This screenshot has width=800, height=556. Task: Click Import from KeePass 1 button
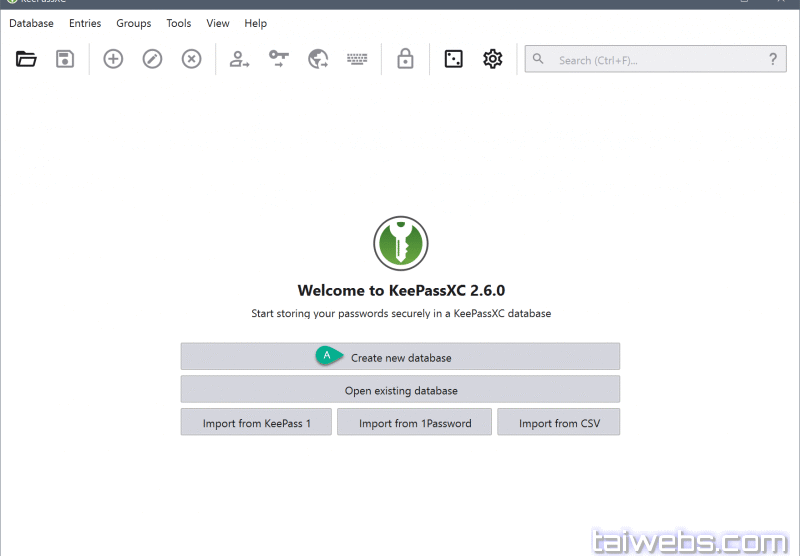(x=256, y=422)
